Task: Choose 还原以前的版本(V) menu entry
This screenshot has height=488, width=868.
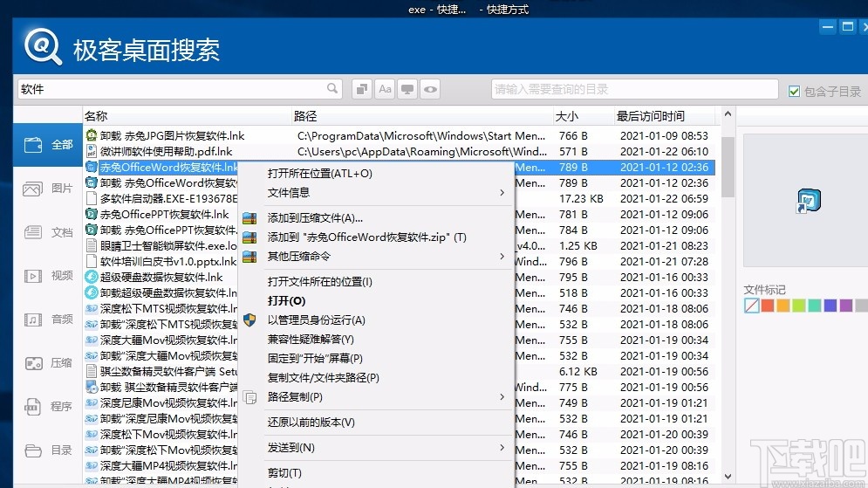Action: click(376, 422)
